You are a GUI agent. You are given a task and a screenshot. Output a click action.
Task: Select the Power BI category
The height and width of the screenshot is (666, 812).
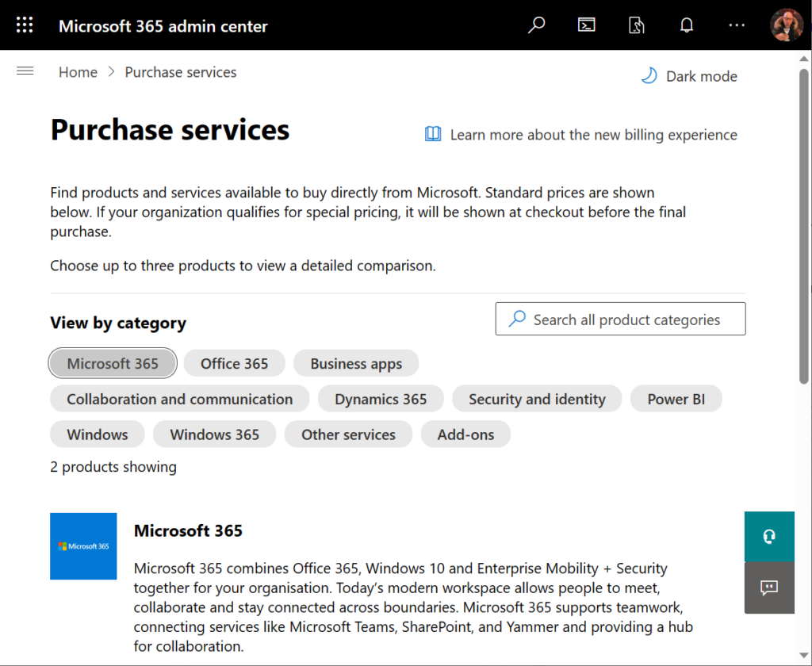676,399
